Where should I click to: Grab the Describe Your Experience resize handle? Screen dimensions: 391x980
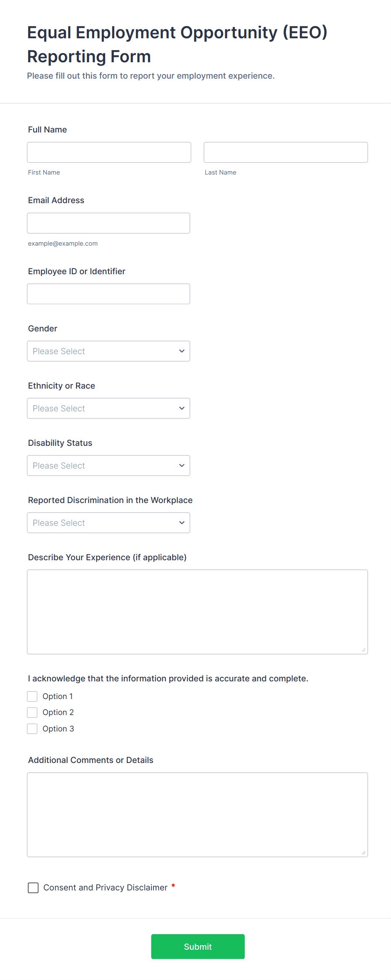pyautogui.click(x=364, y=650)
